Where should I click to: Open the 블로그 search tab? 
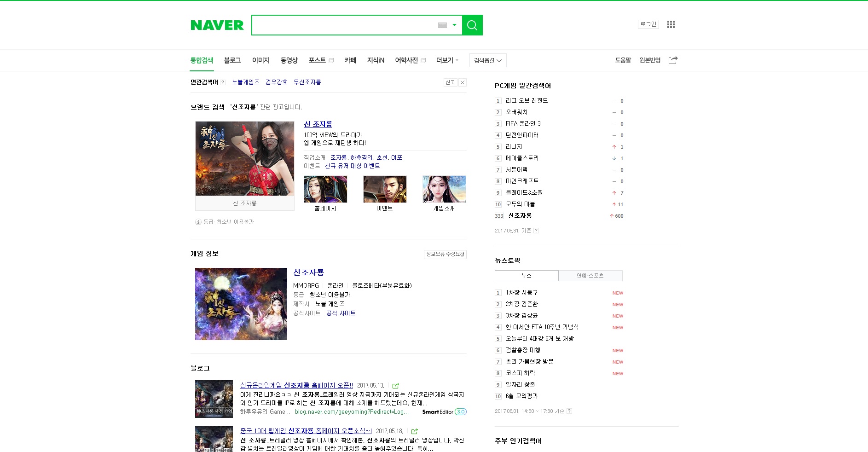(232, 60)
